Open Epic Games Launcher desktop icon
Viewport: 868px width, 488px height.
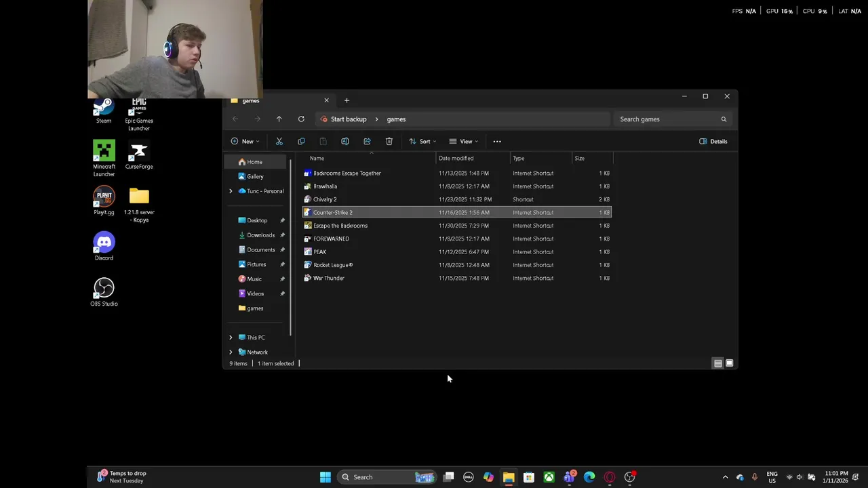coord(139,115)
